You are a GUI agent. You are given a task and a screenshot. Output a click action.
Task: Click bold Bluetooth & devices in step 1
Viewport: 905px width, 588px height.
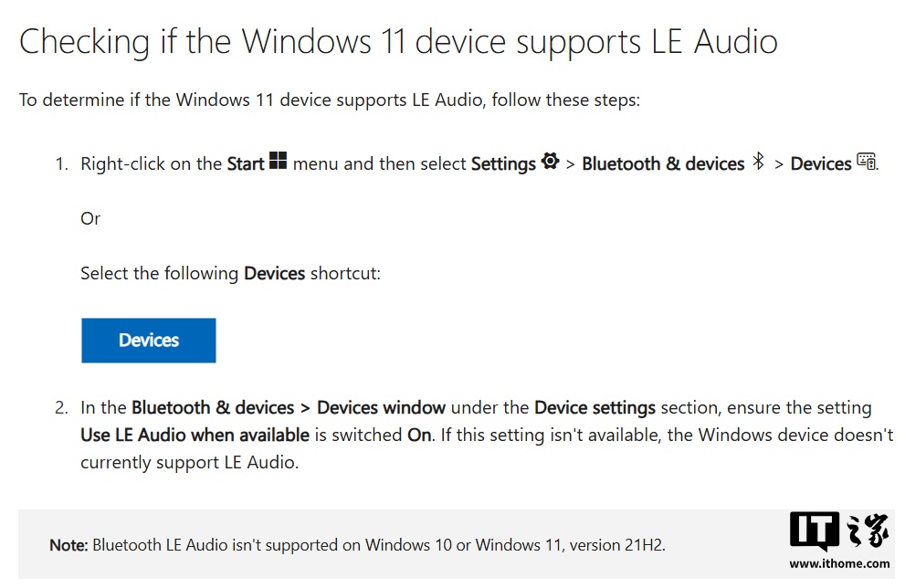(x=663, y=164)
